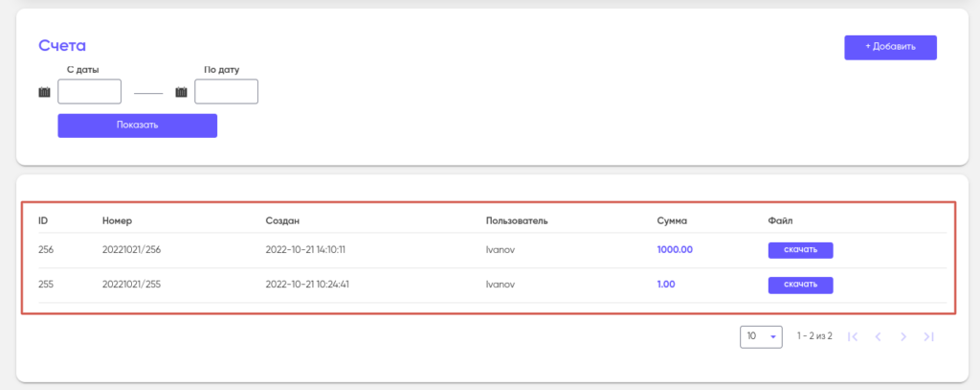Open the rows-per-page dropdown showing 10

761,336
